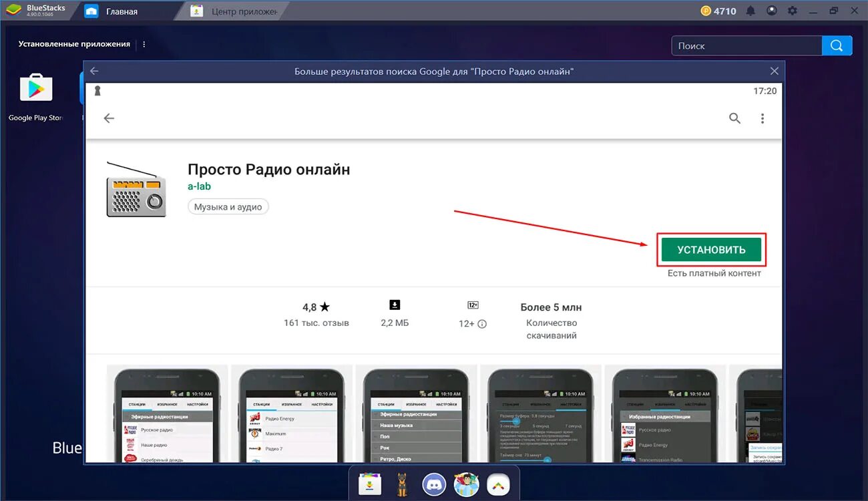The width and height of the screenshot is (868, 501).
Task: Open the 12+ info circle icon
Action: point(482,324)
